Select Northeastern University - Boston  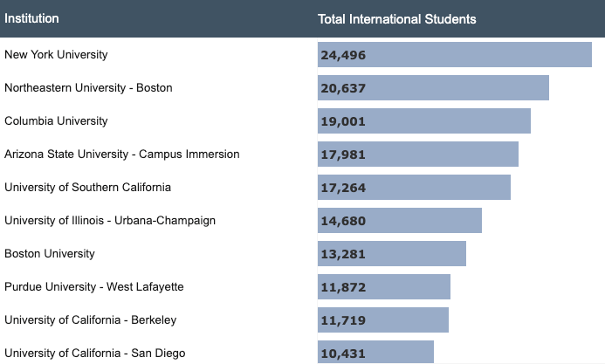pos(88,87)
